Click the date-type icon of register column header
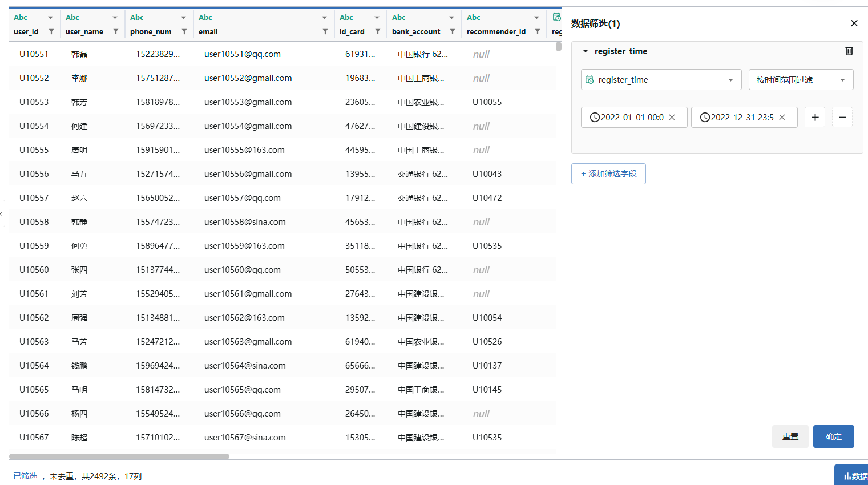This screenshot has width=868, height=485. (x=556, y=17)
